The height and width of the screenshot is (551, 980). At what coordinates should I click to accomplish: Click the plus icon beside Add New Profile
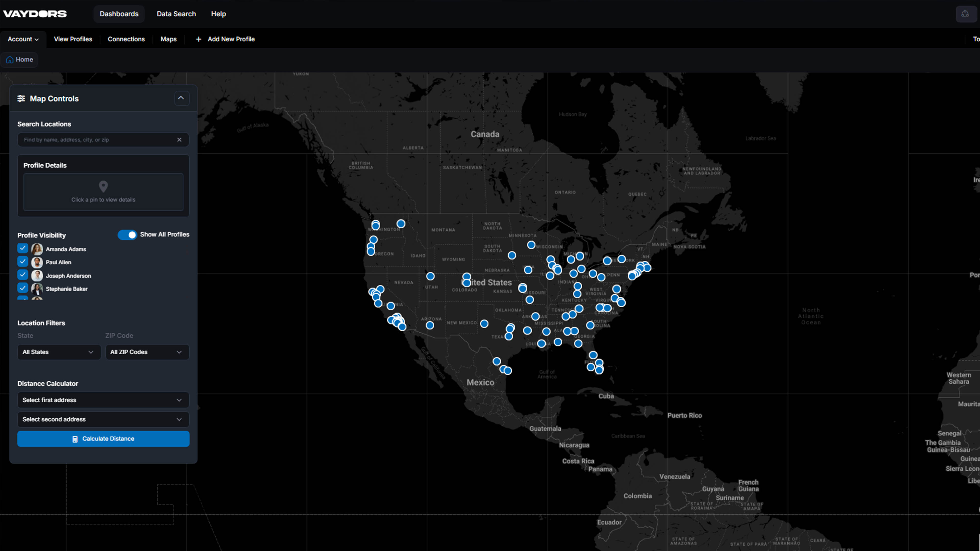tap(199, 39)
